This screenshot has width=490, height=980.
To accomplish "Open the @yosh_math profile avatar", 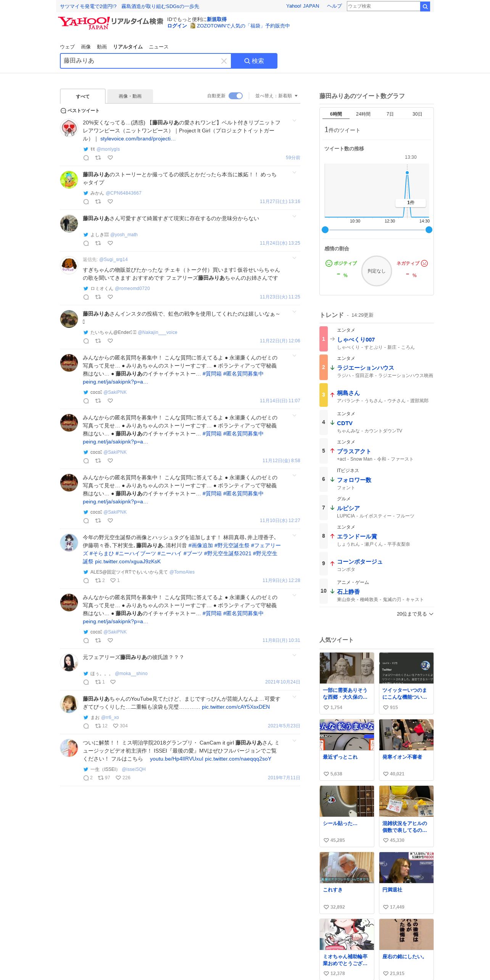I will [x=69, y=224].
